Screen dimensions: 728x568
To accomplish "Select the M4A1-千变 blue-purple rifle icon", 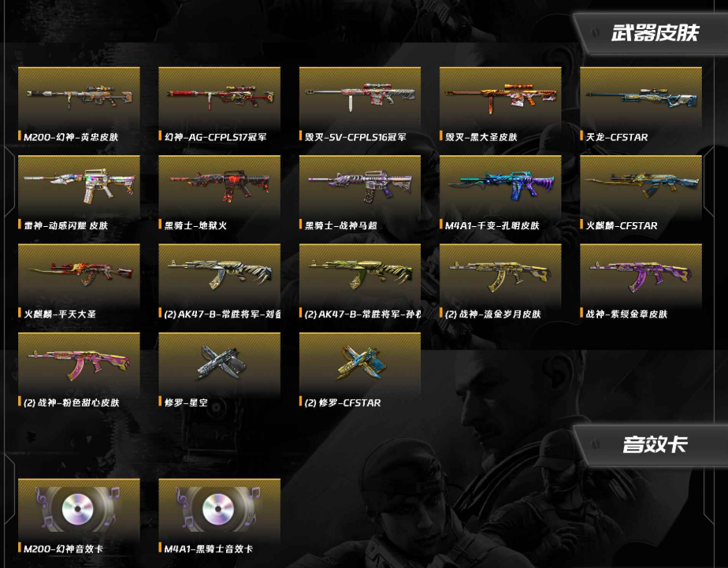I will coord(500,186).
